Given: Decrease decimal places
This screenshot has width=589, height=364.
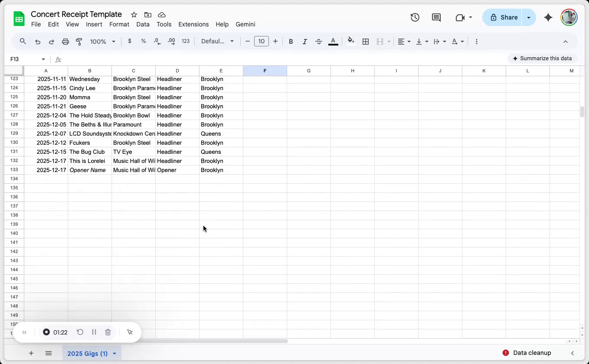Looking at the screenshot, I should 157,42.
